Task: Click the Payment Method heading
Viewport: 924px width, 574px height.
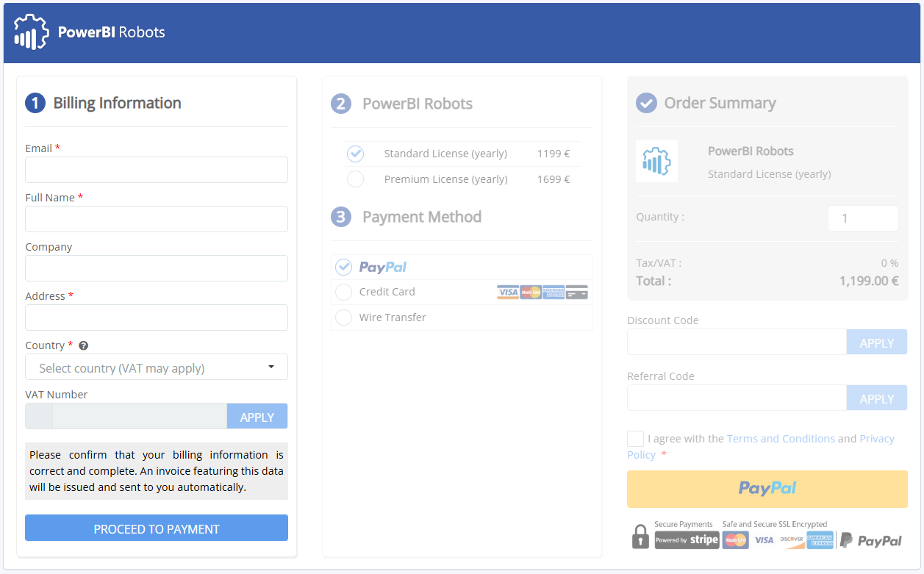Action: tap(422, 217)
